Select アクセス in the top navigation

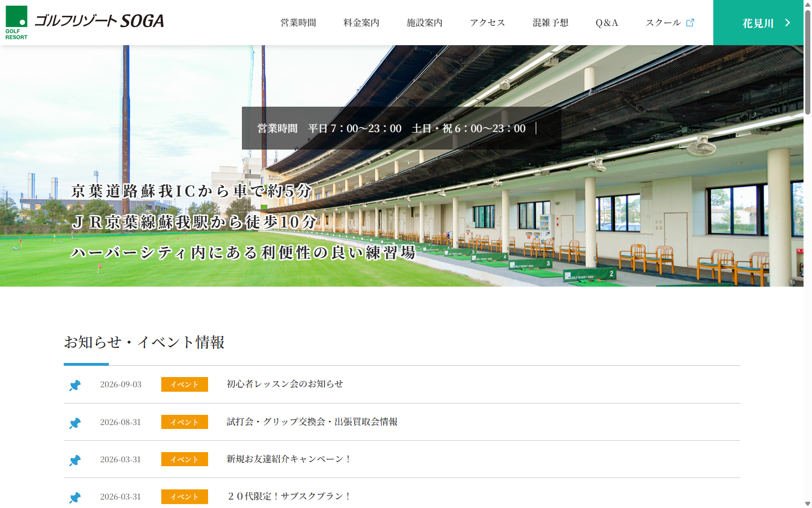pos(488,23)
